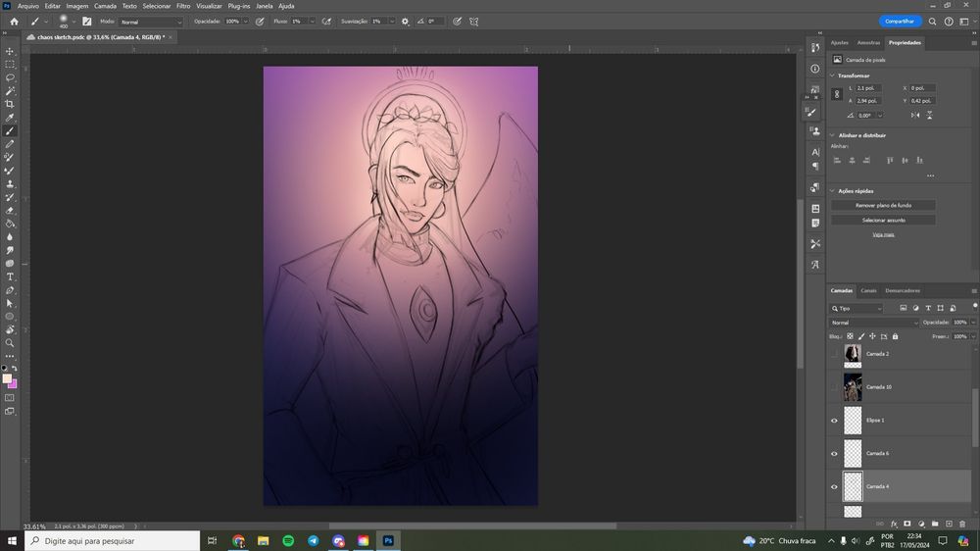Click the symmetry butterfly icon
The width and height of the screenshot is (980, 551).
(473, 22)
